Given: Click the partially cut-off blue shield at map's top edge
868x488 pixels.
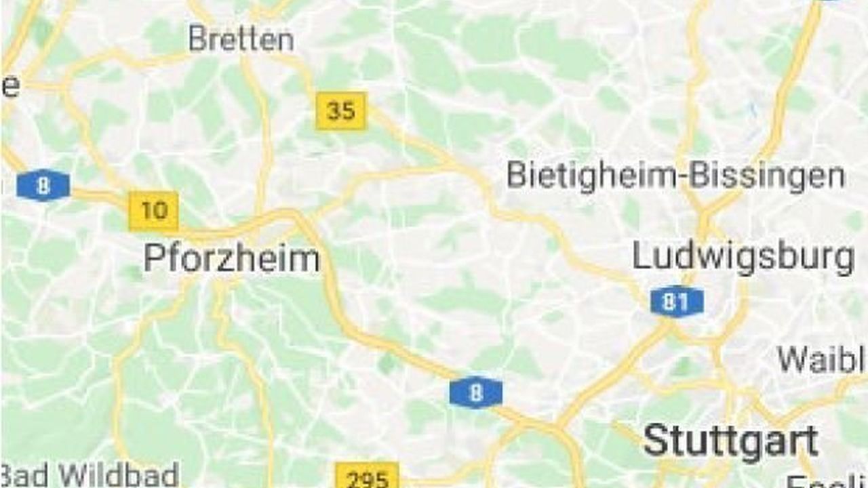Looking at the screenshot, I should point(829,1).
